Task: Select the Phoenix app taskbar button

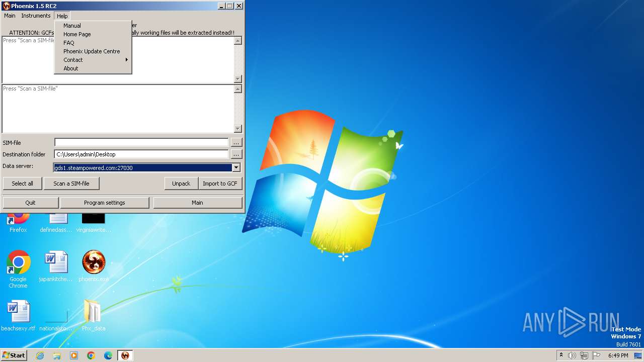Action: (x=125, y=355)
